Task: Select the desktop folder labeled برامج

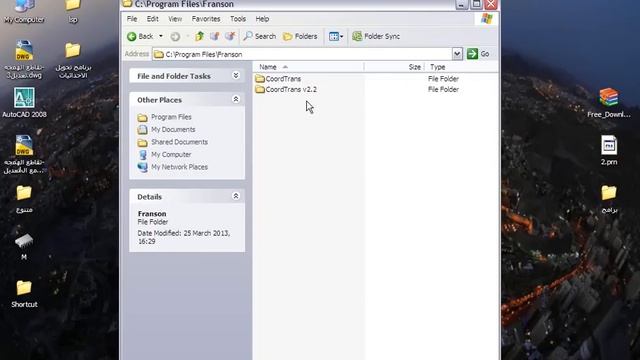Action: tap(609, 199)
